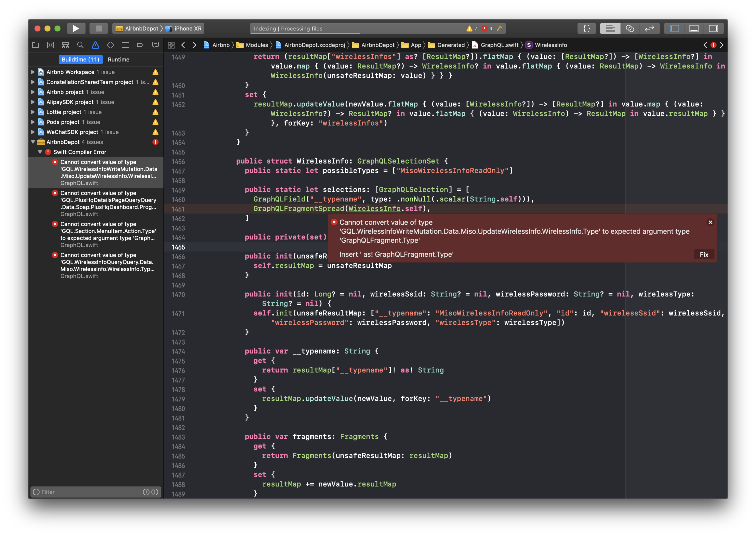The image size is (756, 536).
Task: Toggle the Navigator panel
Action: pyautogui.click(x=674, y=28)
